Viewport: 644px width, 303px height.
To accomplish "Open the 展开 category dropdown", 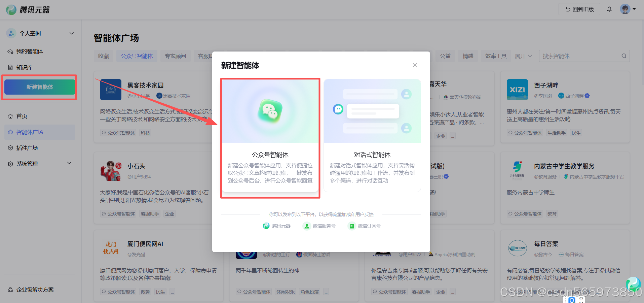I will (x=523, y=56).
